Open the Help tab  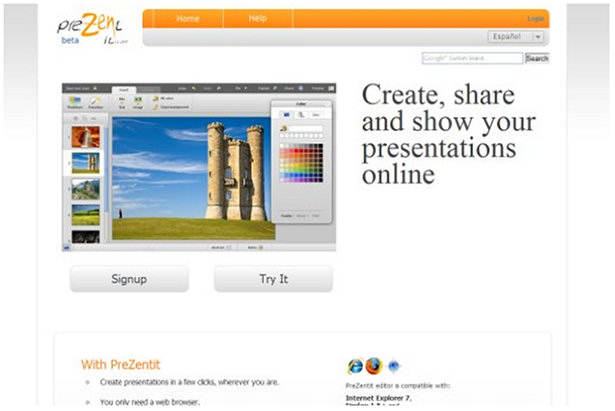coord(258,18)
